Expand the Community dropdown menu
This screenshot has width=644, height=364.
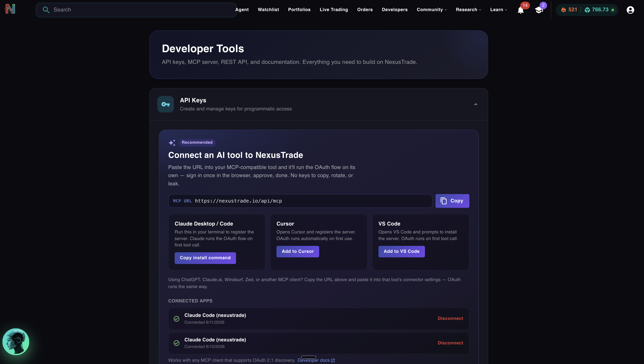click(x=432, y=9)
